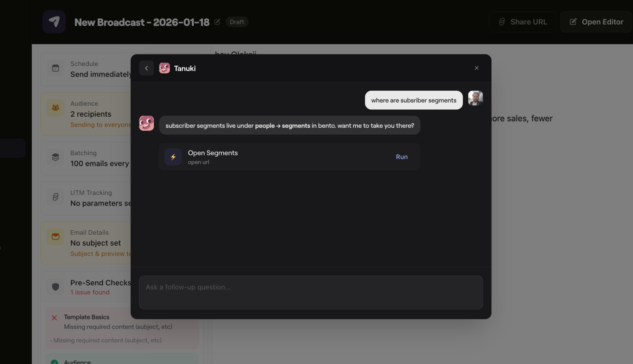This screenshot has height=364, width=633.
Task: Click the UTM Tracking link icon
Action: [x=55, y=197]
